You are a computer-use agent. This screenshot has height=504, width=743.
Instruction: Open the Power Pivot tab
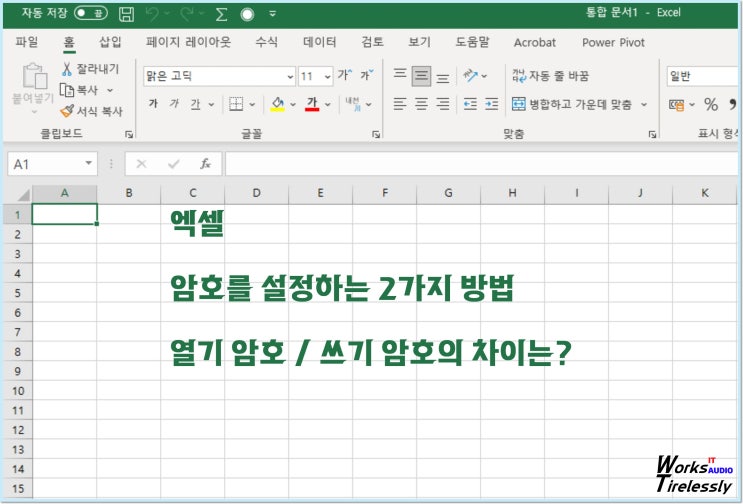[613, 42]
